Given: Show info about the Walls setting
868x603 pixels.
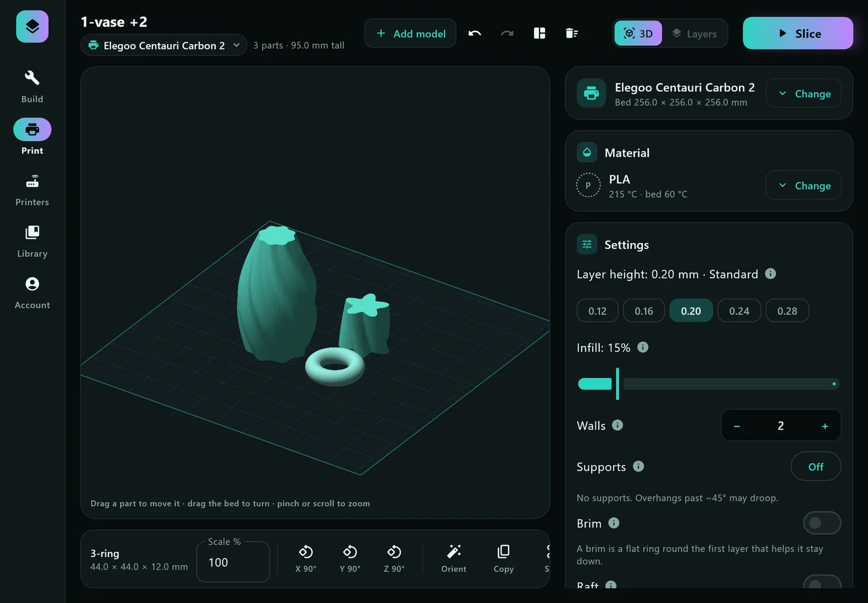Looking at the screenshot, I should pyautogui.click(x=618, y=425).
